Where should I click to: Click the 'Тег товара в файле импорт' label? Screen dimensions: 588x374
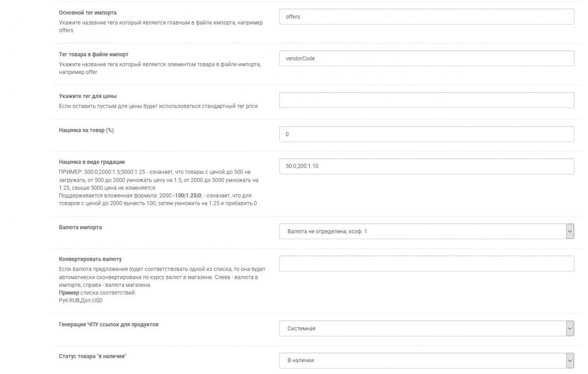(x=94, y=54)
